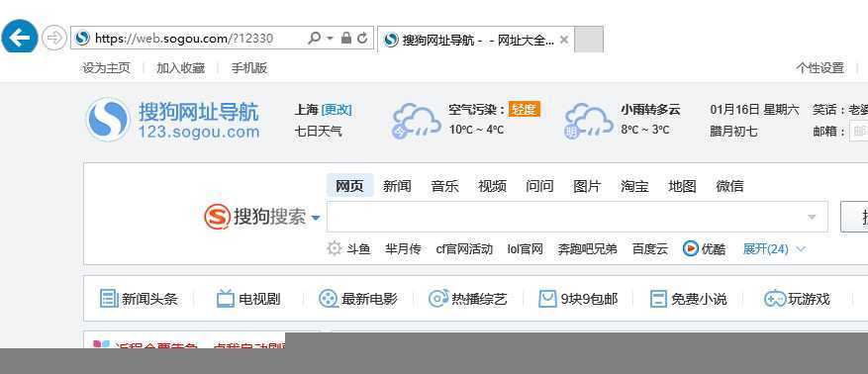Open 9块9包邮 category
Viewport: 868px width, 374px height.
[578, 300]
